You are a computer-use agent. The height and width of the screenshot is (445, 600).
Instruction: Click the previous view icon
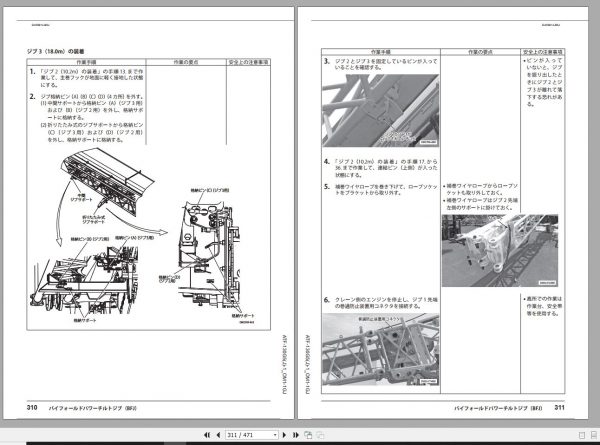point(308,435)
